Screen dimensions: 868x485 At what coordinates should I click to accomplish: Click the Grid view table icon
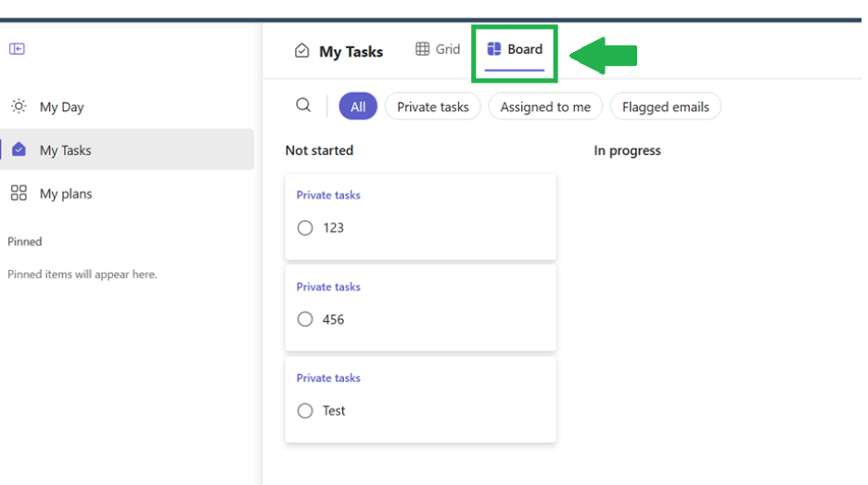[422, 49]
